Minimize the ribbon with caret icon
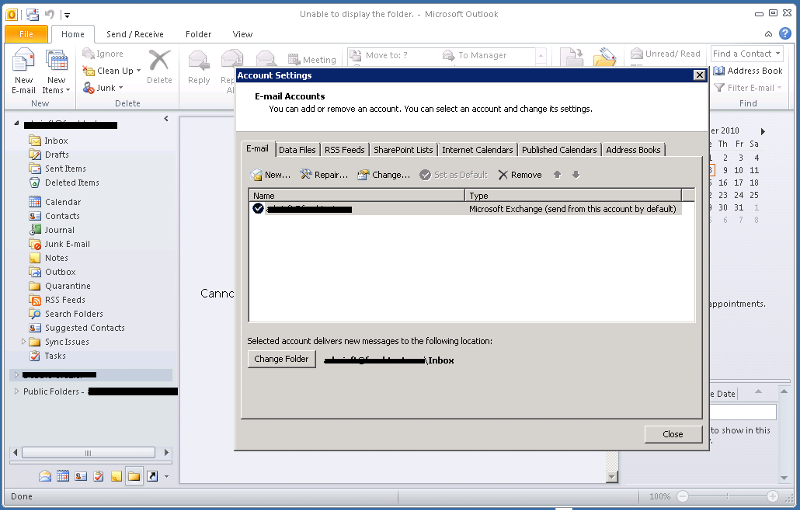 pyautogui.click(x=768, y=34)
